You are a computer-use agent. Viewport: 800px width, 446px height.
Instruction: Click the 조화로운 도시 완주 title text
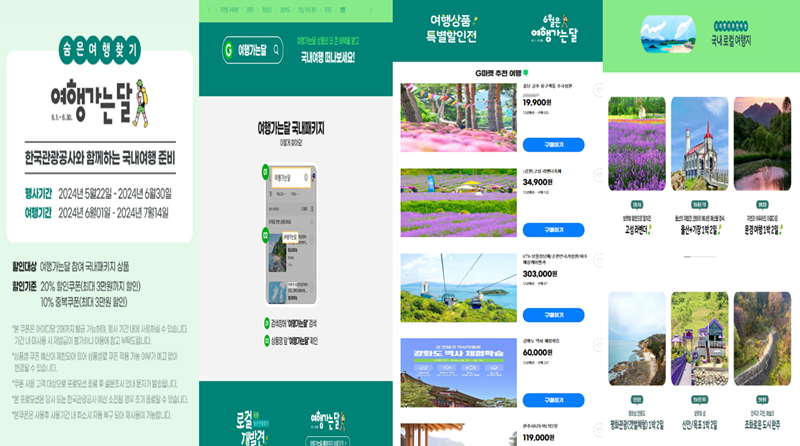762,425
